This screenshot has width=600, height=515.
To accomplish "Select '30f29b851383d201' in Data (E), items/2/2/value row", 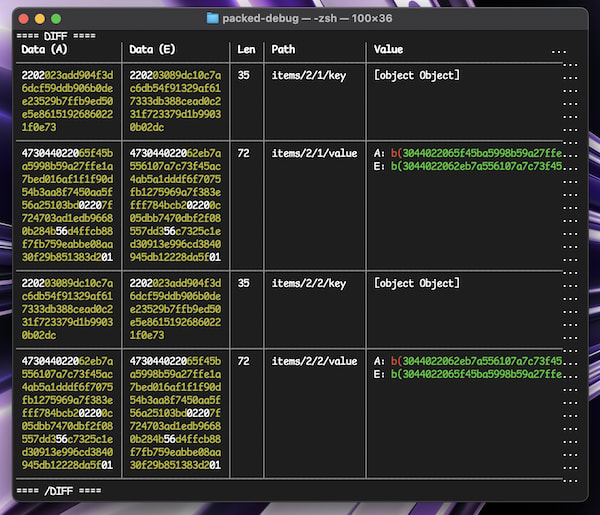I will [175, 465].
